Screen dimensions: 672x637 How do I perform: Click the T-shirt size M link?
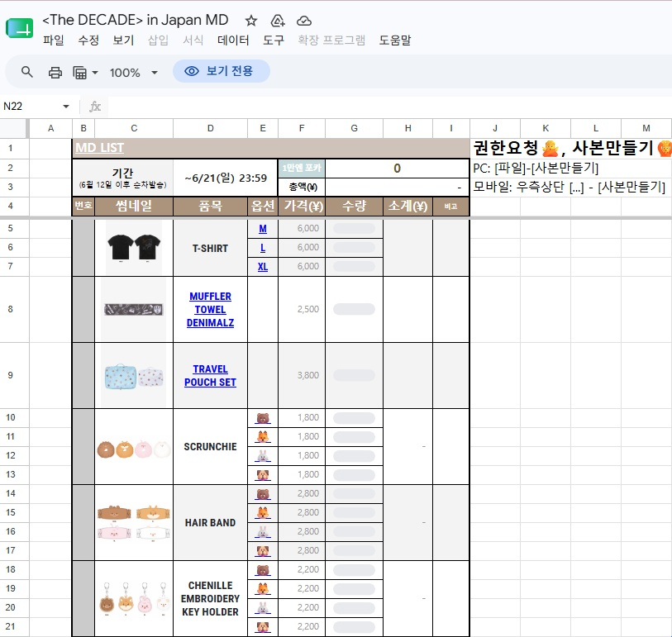pyautogui.click(x=263, y=229)
